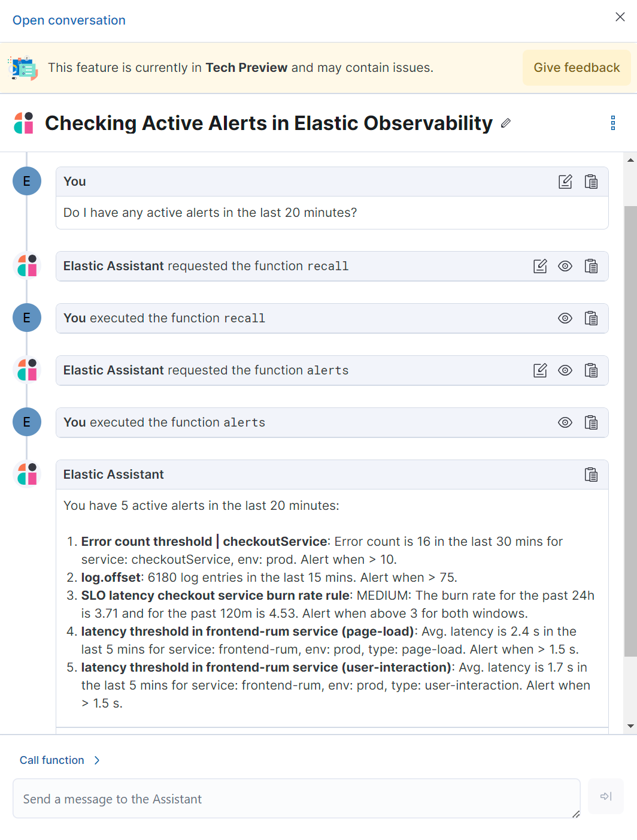Edit the conversation title with the pencil icon
637x840 pixels.
(506, 123)
